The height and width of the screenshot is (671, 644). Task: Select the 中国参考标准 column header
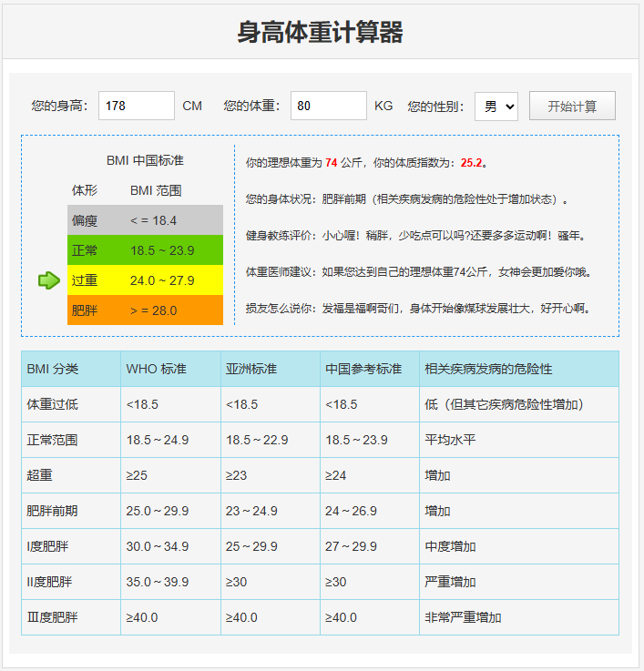(x=363, y=370)
